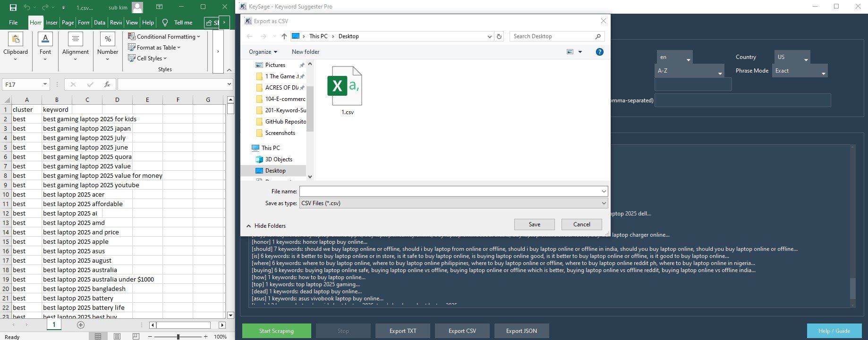The width and height of the screenshot is (868, 340).
Task: Click Save in the Export as CSV dialog
Action: (534, 224)
